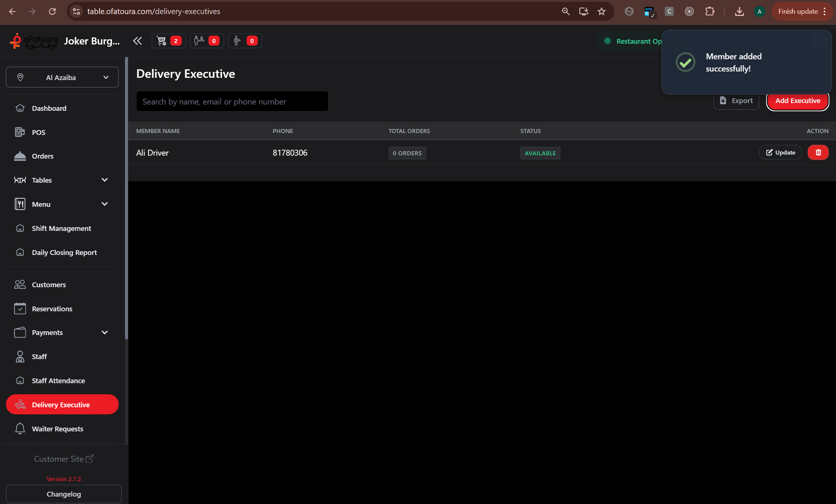The image size is (836, 504).
Task: Click Update for Ali Driver
Action: coord(780,153)
